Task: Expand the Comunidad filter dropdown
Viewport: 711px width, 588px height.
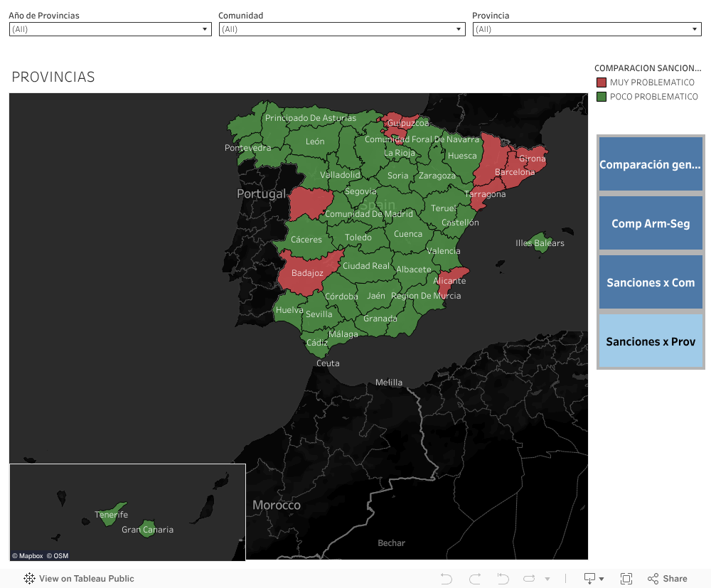Action: point(342,29)
